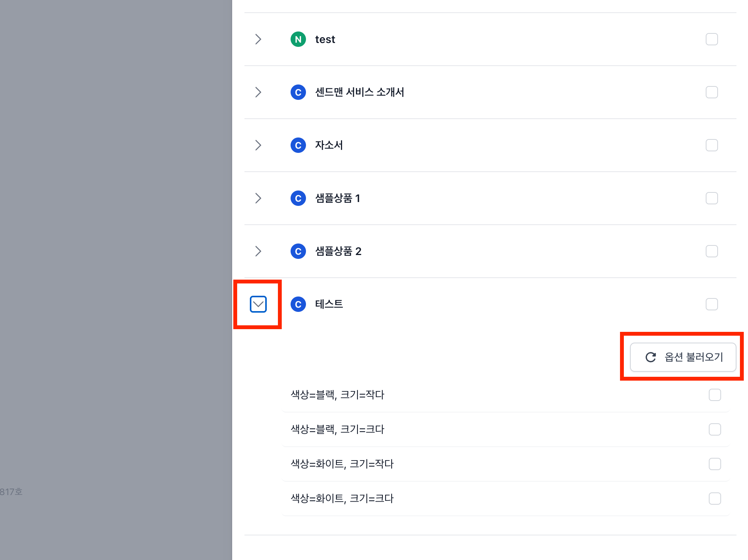This screenshot has height=560, width=748.
Task: Enable the 색상=화이트, 크기=크다 option checkbox
Action: pyautogui.click(x=715, y=499)
